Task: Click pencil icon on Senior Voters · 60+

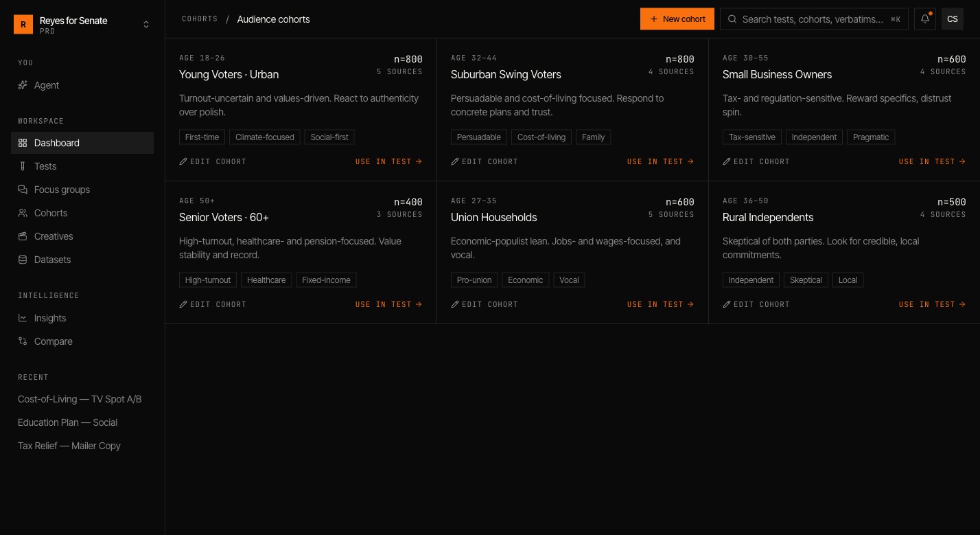Action: pyautogui.click(x=183, y=304)
